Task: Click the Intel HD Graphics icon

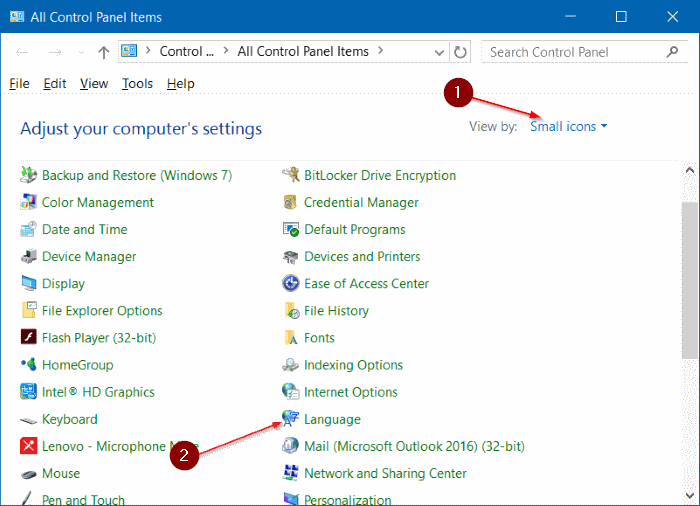Action: (28, 392)
